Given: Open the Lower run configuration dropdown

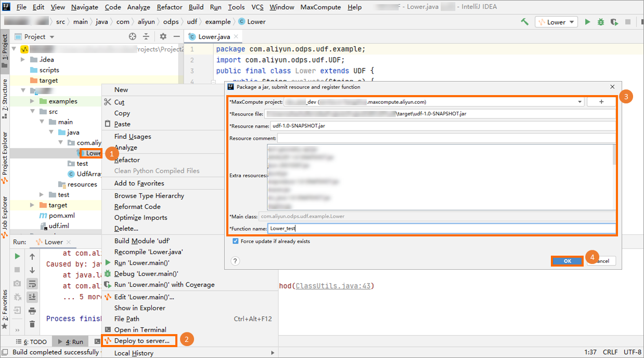Looking at the screenshot, I should pos(556,22).
